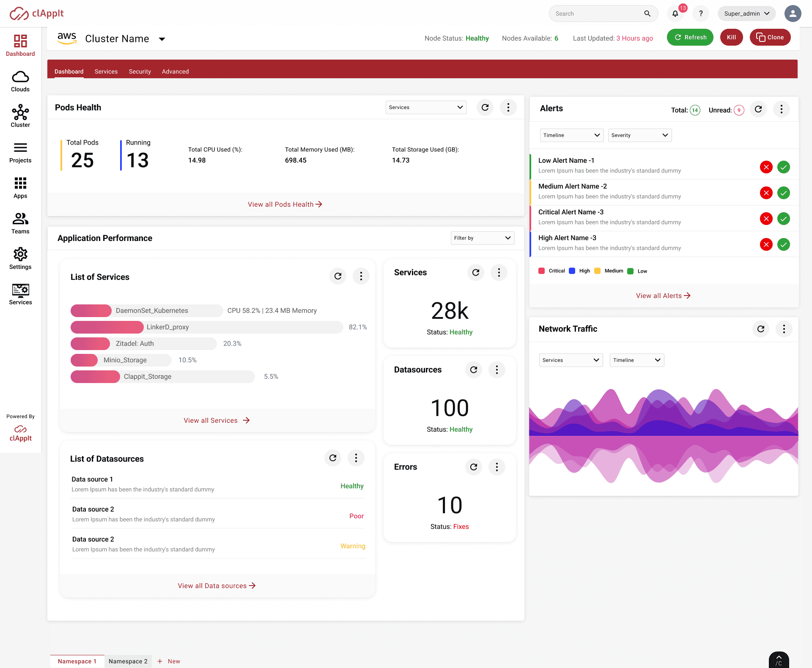Open Settings in the sidebar
This screenshot has width=812, height=668.
[20, 259]
